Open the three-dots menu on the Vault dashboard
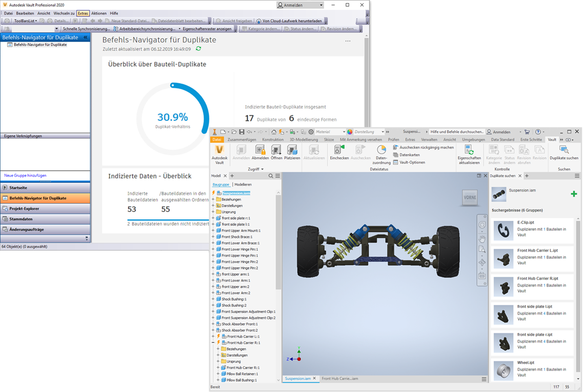 pos(348,41)
